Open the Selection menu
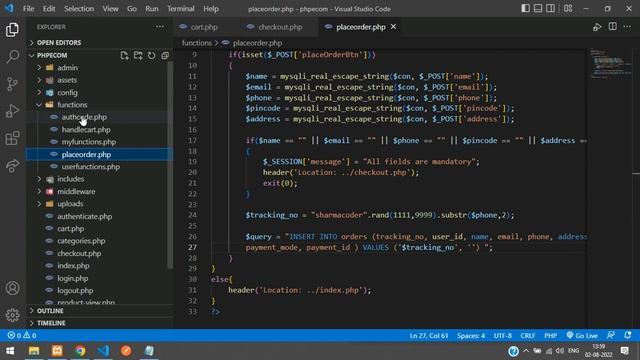This screenshot has height=360, width=640. (x=79, y=9)
